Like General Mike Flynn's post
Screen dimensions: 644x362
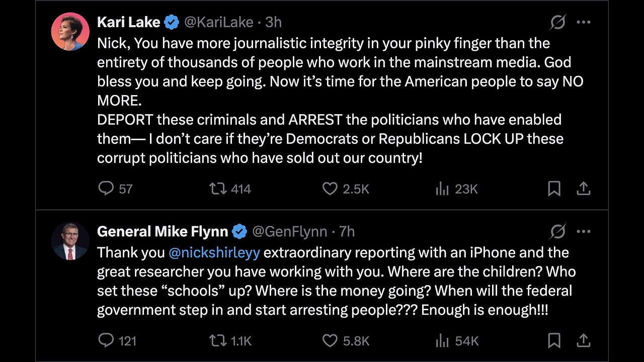pos(330,340)
